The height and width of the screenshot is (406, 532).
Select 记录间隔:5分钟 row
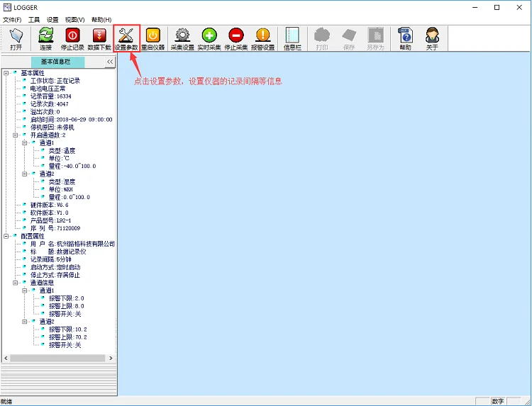tap(51, 259)
